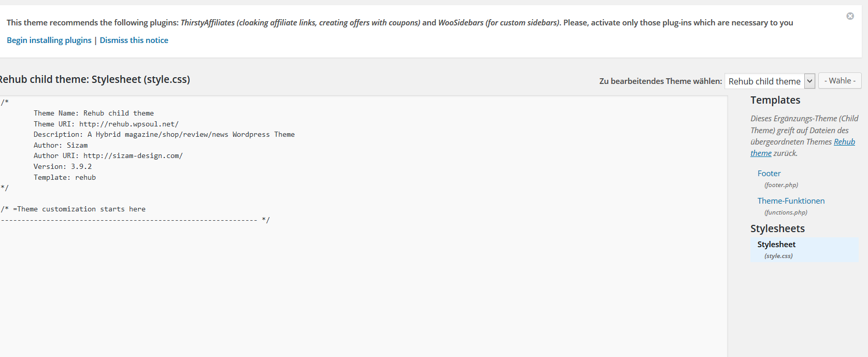This screenshot has width=868, height=357.
Task: Select the Stylesheet style.css entry
Action: coord(804,250)
